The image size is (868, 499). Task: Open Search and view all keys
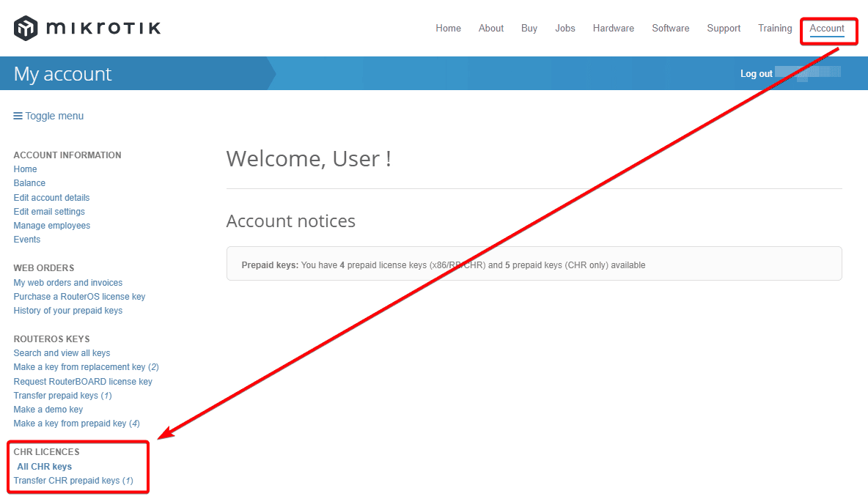point(62,352)
